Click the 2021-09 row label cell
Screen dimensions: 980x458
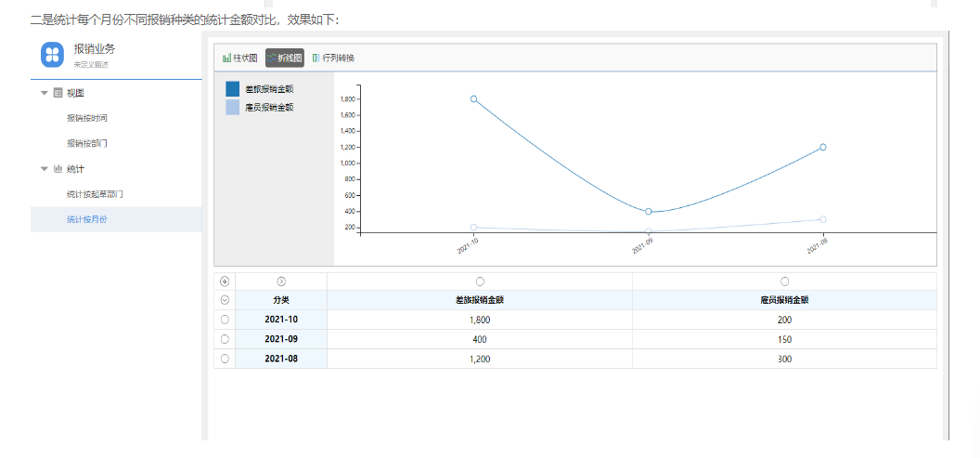[x=281, y=339]
